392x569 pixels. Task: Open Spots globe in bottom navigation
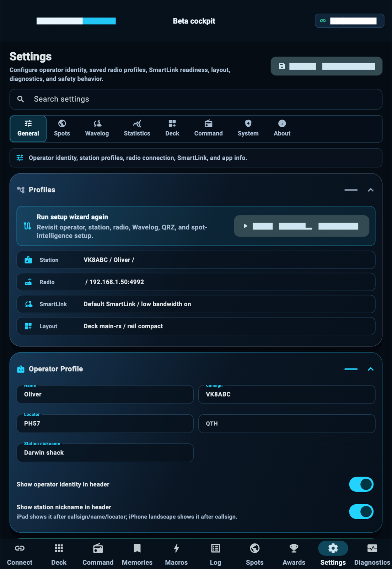point(255,554)
